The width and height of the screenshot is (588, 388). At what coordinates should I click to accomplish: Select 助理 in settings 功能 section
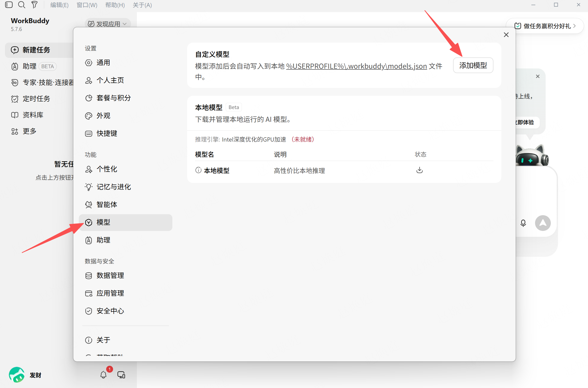tap(126, 240)
